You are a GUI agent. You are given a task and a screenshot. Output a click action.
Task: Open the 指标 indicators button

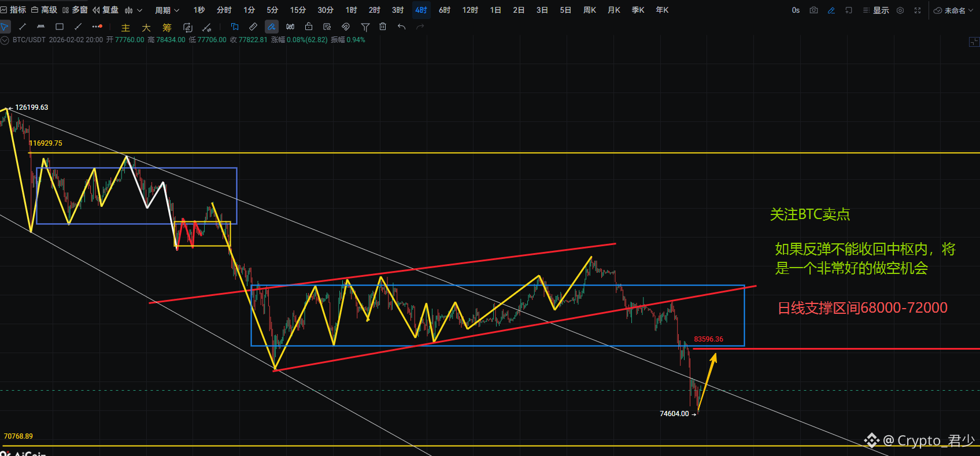point(13,10)
